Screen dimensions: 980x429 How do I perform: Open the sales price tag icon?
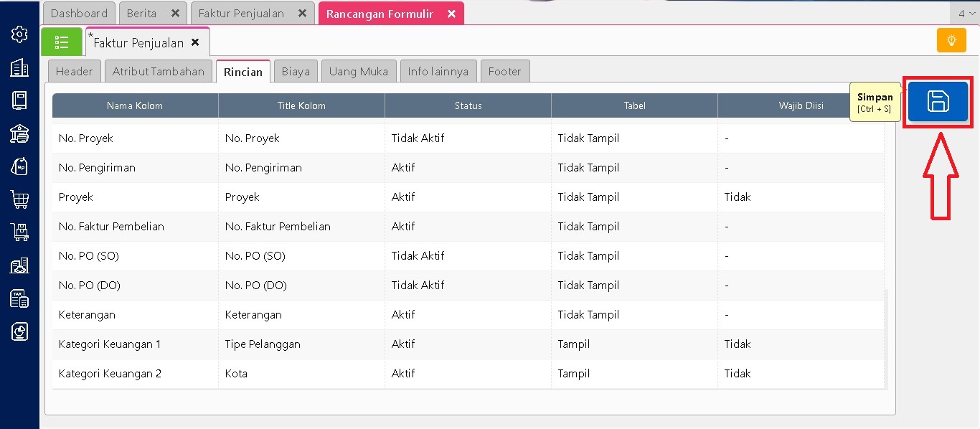(x=19, y=166)
